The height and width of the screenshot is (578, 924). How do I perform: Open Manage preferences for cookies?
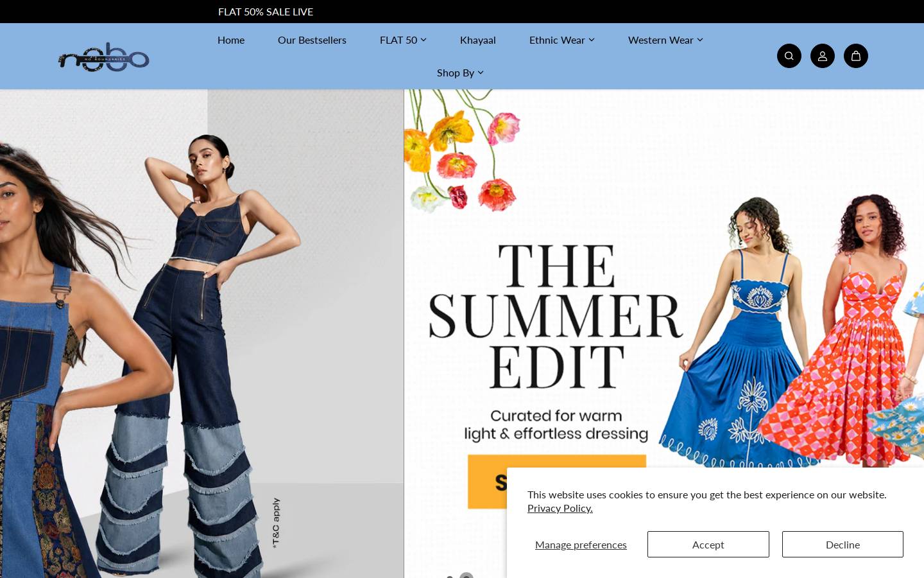[581, 545]
